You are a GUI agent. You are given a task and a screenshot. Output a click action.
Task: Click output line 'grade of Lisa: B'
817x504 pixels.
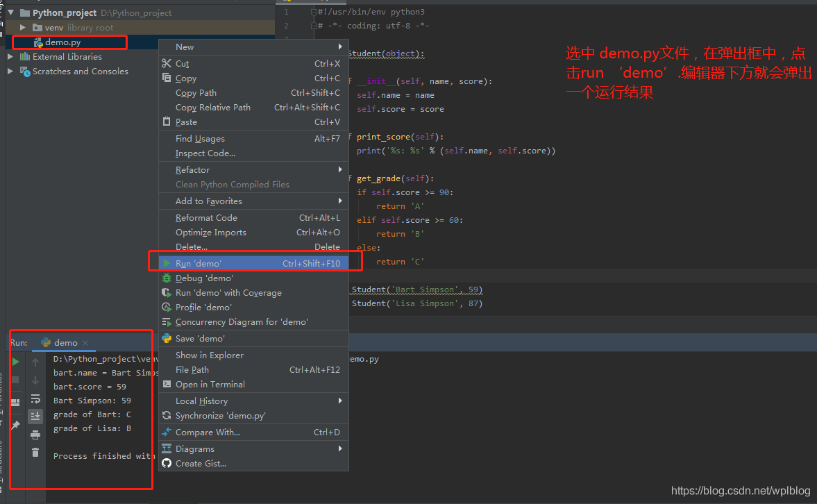click(92, 428)
